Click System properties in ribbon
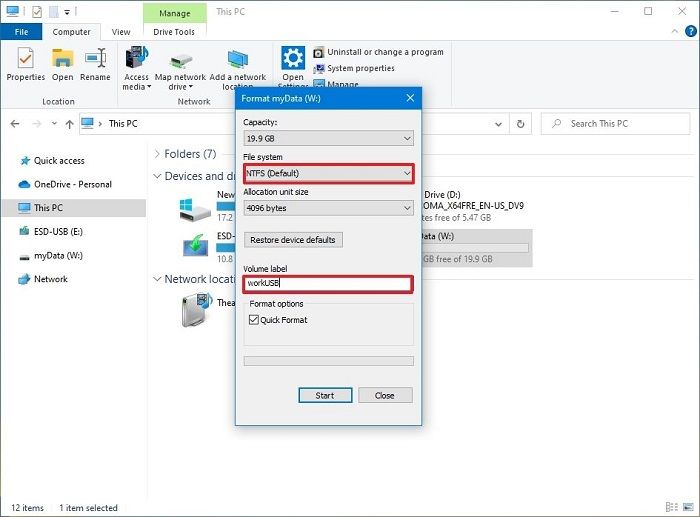 pos(354,68)
